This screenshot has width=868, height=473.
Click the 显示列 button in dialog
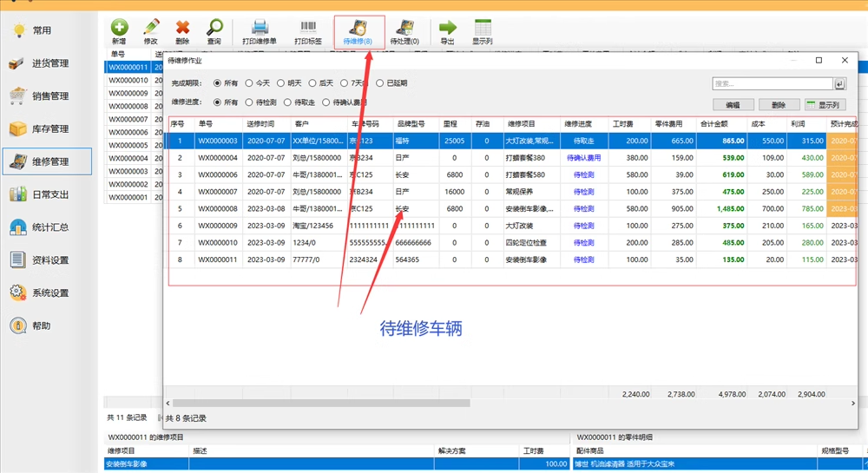[x=825, y=104]
